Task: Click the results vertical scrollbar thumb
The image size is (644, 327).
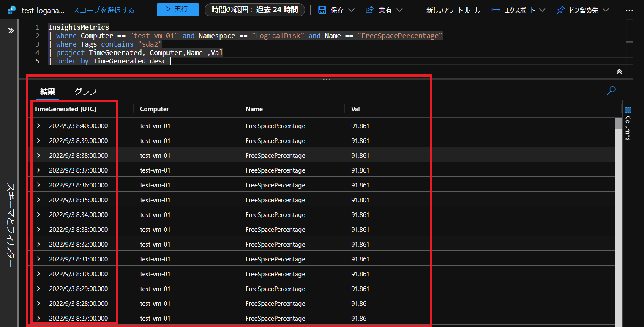Action: point(619,123)
